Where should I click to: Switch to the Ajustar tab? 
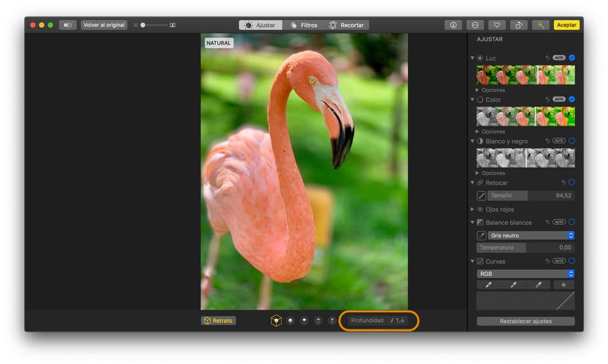click(x=261, y=25)
